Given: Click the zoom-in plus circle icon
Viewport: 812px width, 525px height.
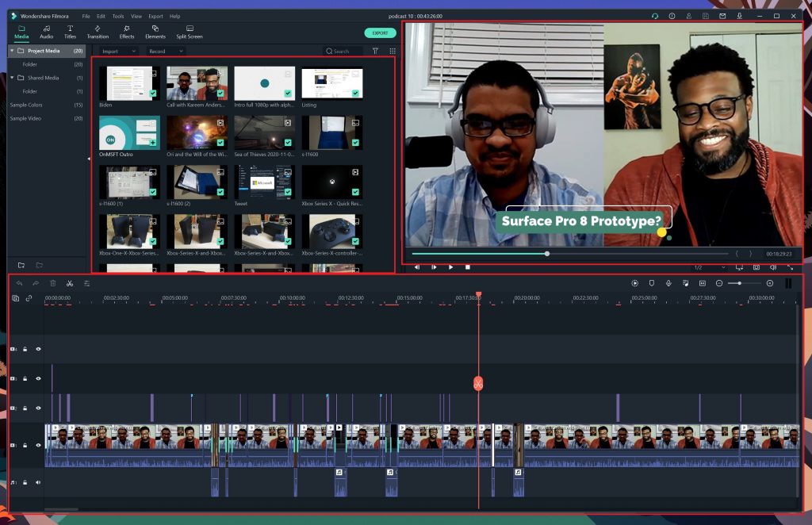Looking at the screenshot, I should [770, 283].
